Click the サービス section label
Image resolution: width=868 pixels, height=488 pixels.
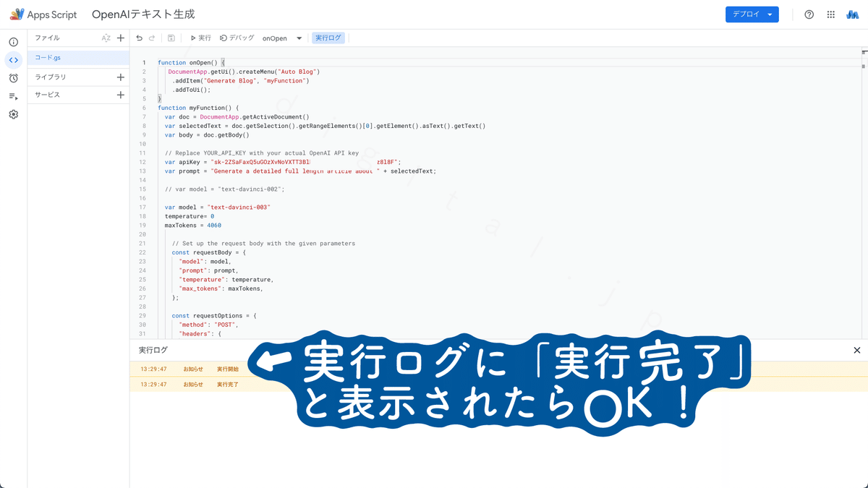[x=48, y=95]
